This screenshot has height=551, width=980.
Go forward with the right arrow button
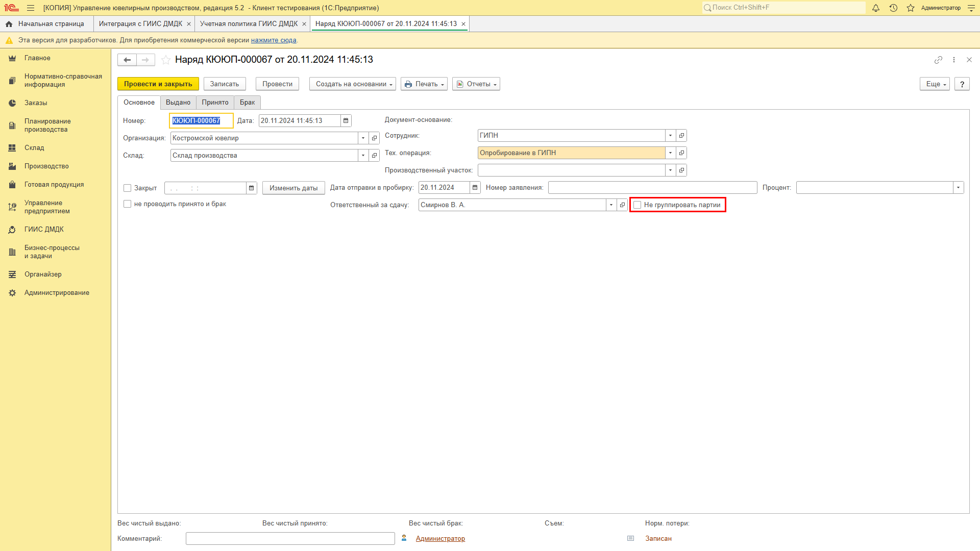tap(145, 60)
